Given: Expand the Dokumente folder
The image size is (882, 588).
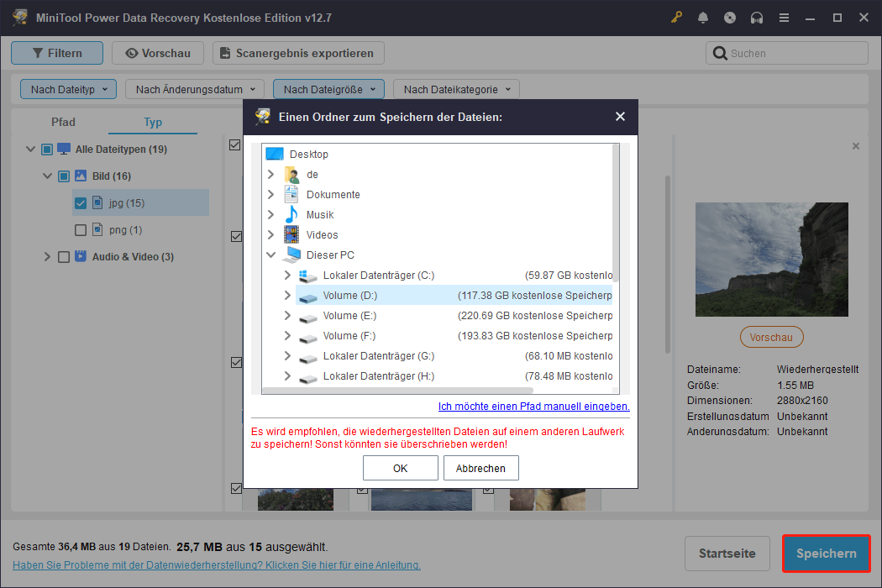Looking at the screenshot, I should point(270,195).
